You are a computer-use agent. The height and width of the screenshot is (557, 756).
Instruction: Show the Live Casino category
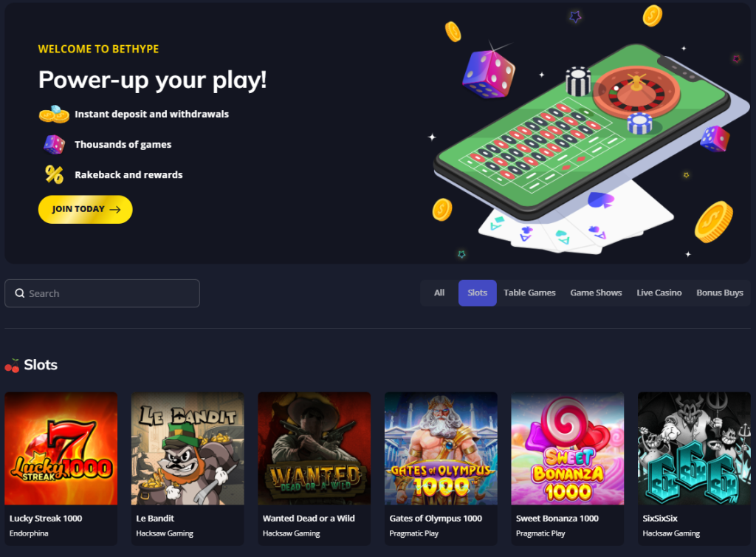659,293
